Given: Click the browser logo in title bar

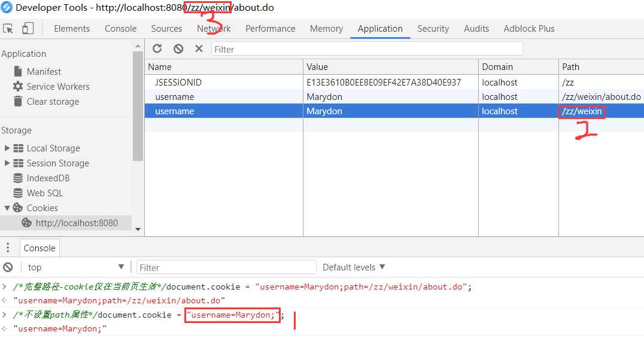Looking at the screenshot, I should pyautogui.click(x=7, y=7).
